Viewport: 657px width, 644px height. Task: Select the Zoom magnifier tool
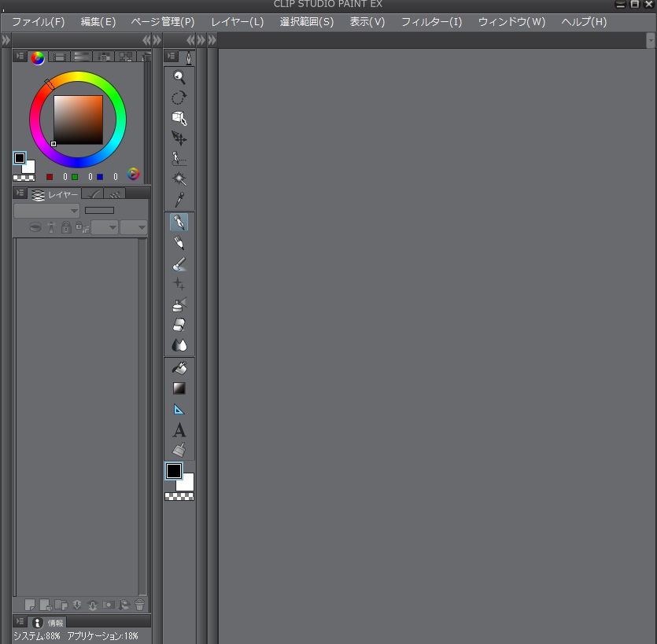(179, 77)
